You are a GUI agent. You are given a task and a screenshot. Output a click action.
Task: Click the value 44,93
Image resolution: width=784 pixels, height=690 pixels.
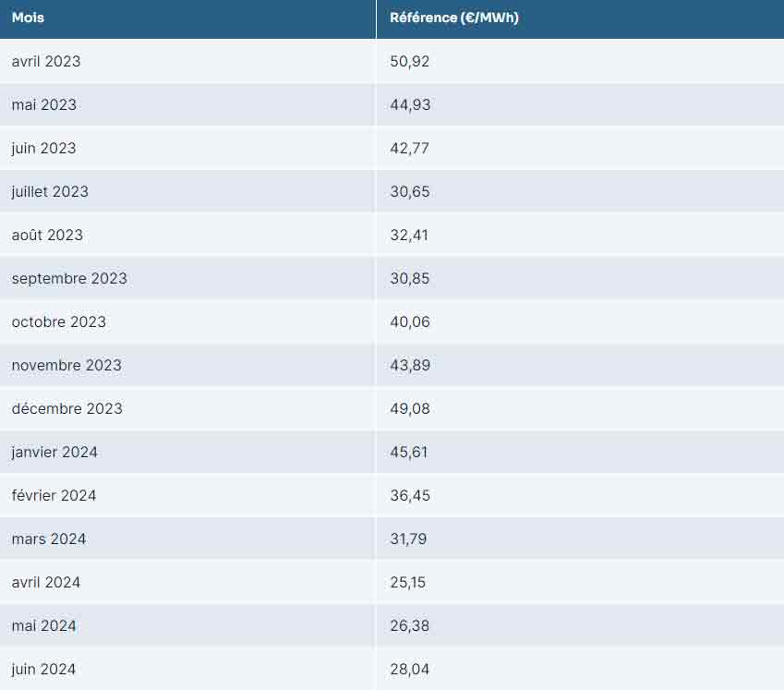[410, 104]
